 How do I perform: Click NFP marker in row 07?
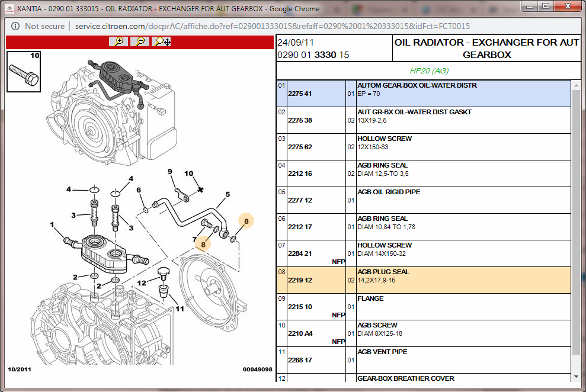point(338,262)
